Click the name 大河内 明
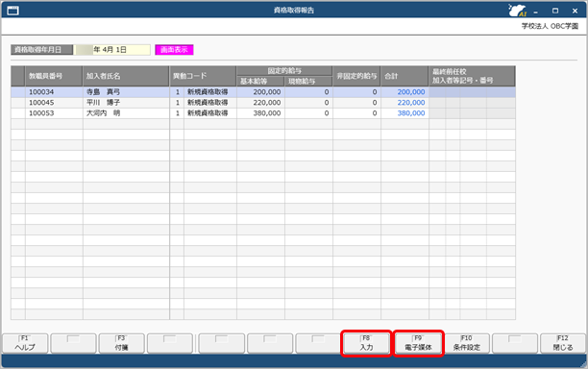Image resolution: width=588 pixels, height=369 pixels. coord(103,112)
